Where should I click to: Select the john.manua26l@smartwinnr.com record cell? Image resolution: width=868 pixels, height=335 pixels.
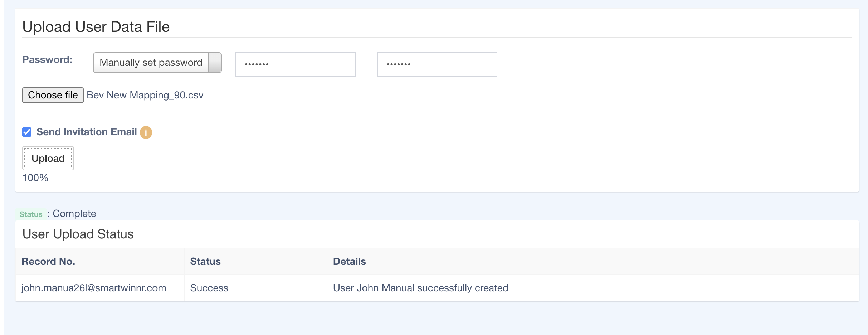click(94, 288)
